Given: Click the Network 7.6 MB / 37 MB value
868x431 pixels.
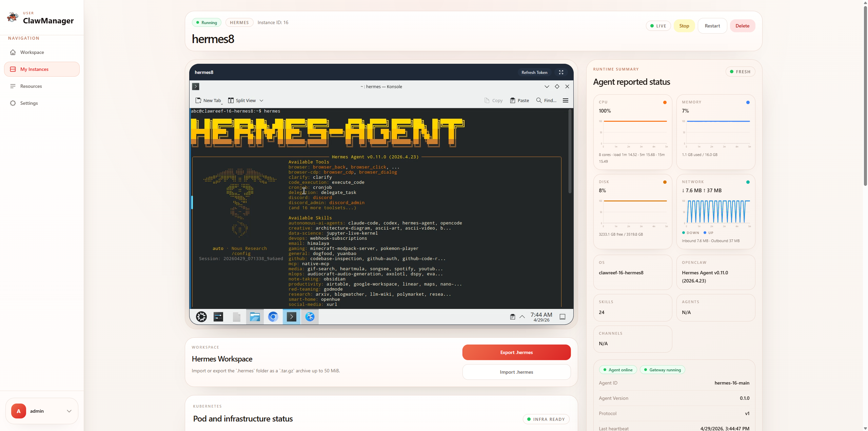Looking at the screenshot, I should [702, 191].
